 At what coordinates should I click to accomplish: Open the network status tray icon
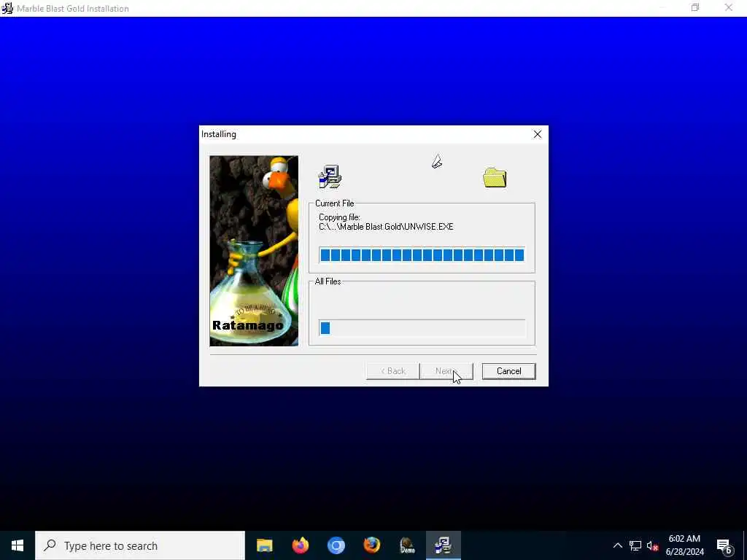635,545
